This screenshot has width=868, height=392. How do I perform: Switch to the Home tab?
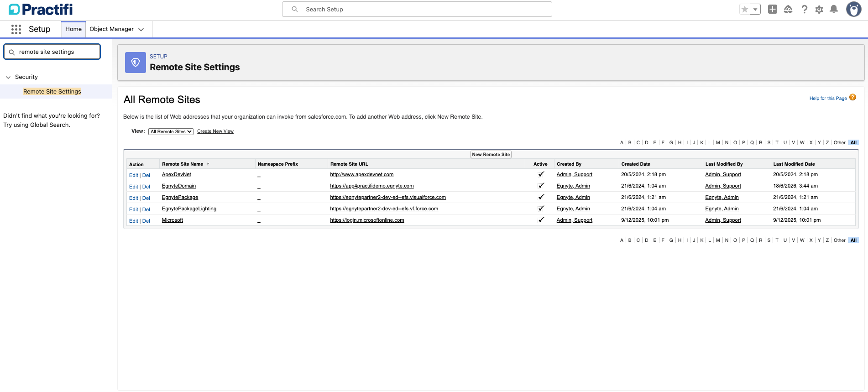tap(73, 29)
